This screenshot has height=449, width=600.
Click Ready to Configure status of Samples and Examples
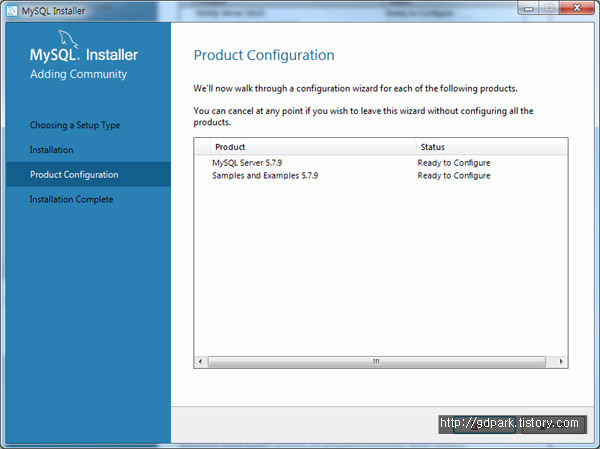[454, 176]
